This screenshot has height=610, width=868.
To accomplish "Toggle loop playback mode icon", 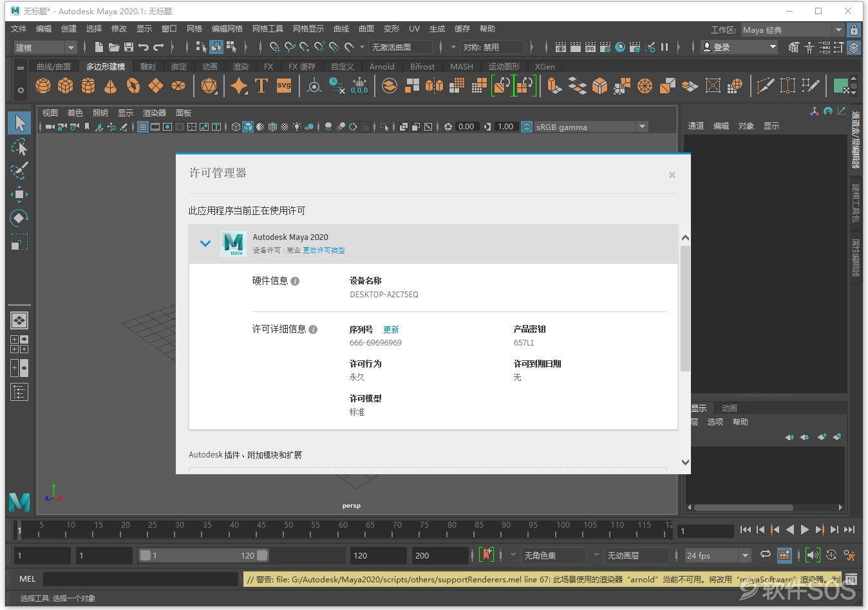I will pos(766,555).
